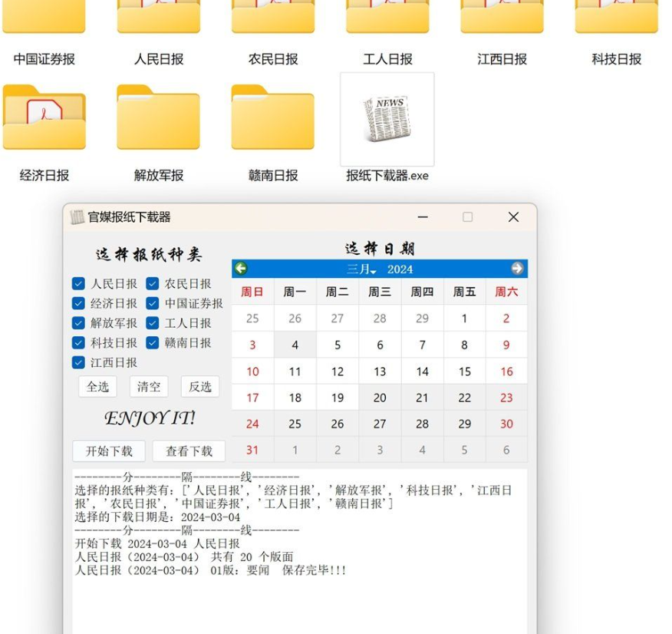Click the 周三 weekday header
This screenshot has height=634, width=672.
[380, 292]
